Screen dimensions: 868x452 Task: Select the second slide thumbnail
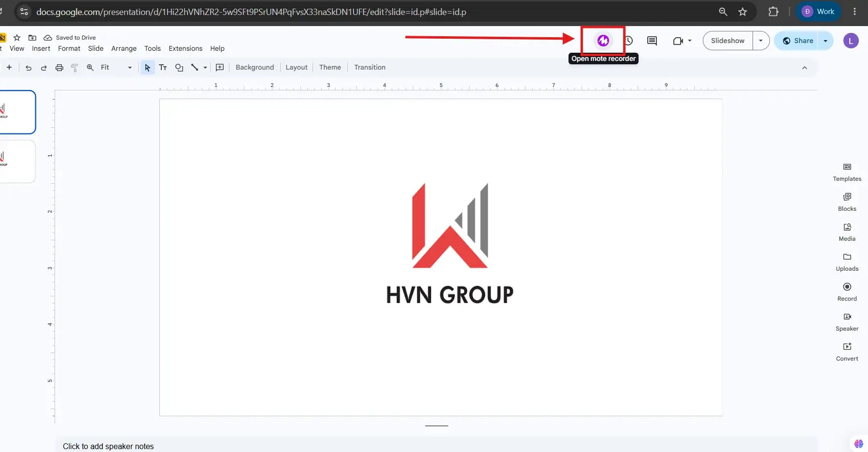(x=17, y=161)
